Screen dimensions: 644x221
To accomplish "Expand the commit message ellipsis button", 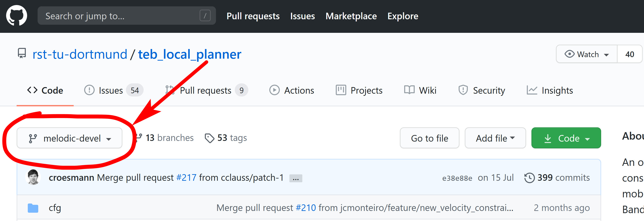I will pyautogui.click(x=296, y=178).
